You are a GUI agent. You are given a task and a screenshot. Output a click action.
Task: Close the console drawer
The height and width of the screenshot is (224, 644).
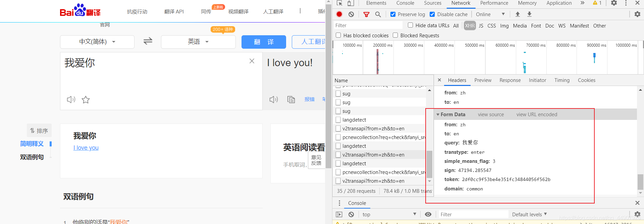click(x=637, y=203)
